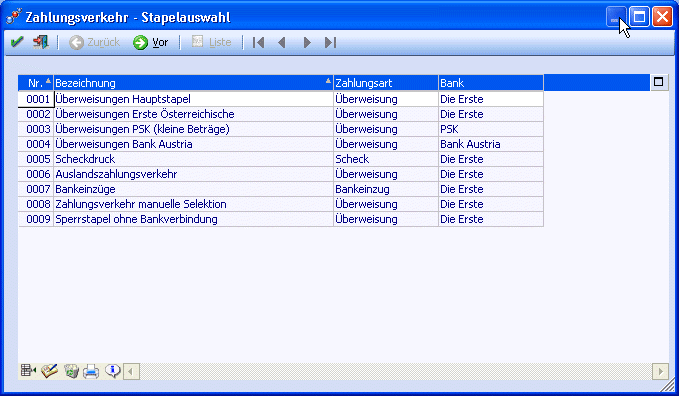The height and width of the screenshot is (396, 679).
Task: Select row number 0008
Action: [36, 204]
